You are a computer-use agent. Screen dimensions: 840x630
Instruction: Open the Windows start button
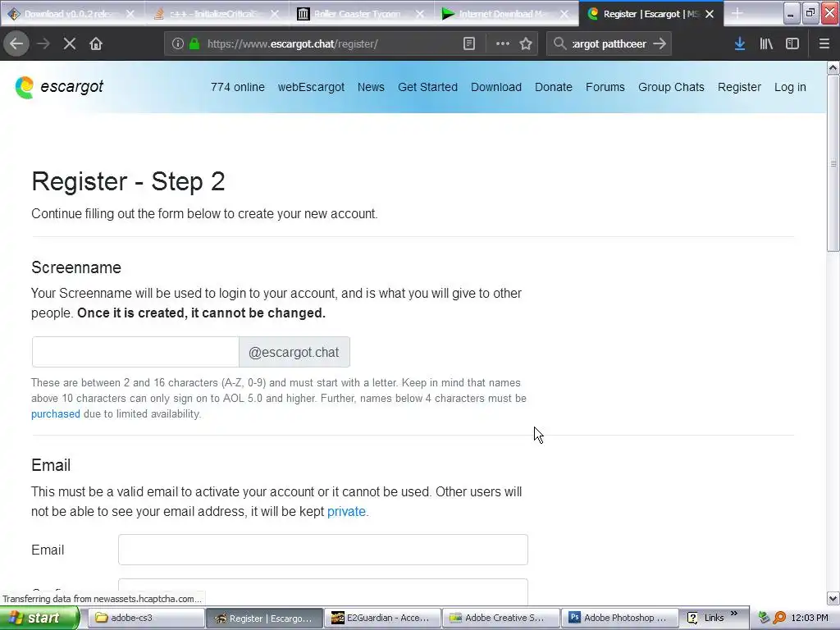point(39,618)
